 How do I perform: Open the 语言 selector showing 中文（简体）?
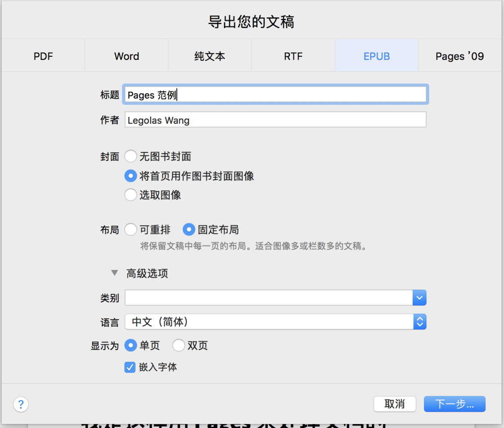coord(419,322)
